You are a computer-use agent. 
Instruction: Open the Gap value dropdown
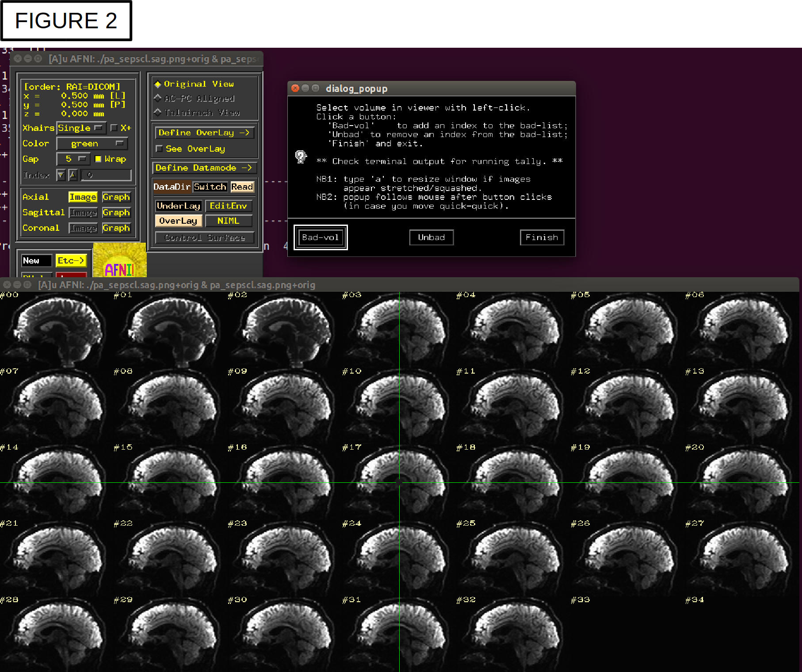click(x=73, y=159)
